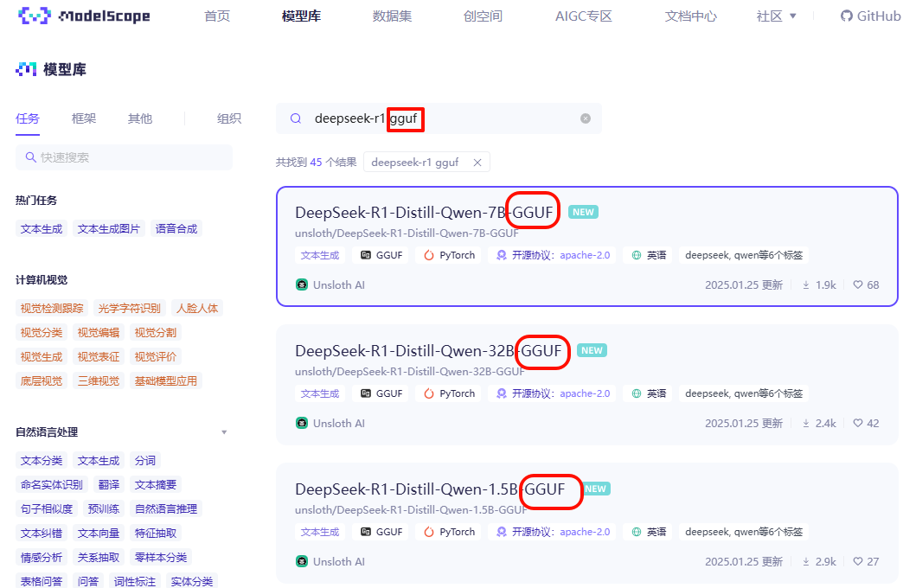Click the quick search magnifier icon
The image size is (903, 588).
pos(30,157)
